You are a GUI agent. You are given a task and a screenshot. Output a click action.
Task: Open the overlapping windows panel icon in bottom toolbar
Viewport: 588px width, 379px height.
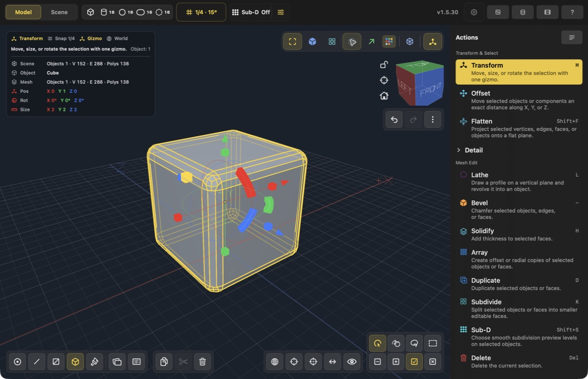[x=117, y=362]
